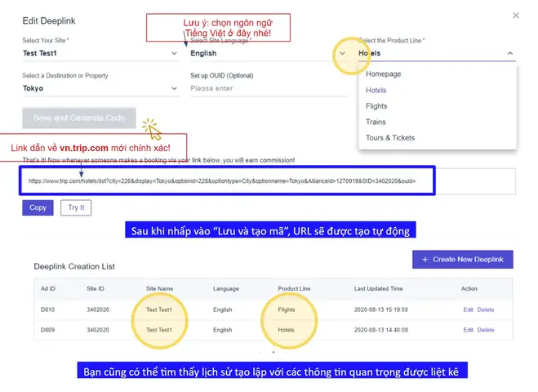Viewport: 538px width, 392px height.
Task: Open the Site Language dropdown chevron
Action: (342, 54)
